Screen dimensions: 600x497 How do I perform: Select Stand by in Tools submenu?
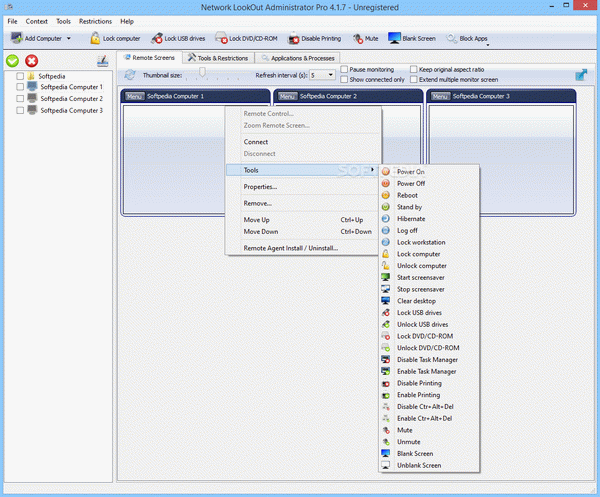(x=429, y=207)
